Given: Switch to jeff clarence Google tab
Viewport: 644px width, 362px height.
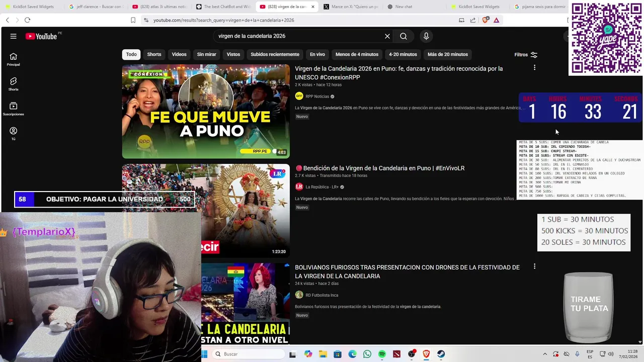Looking at the screenshot, I should [x=96, y=7].
